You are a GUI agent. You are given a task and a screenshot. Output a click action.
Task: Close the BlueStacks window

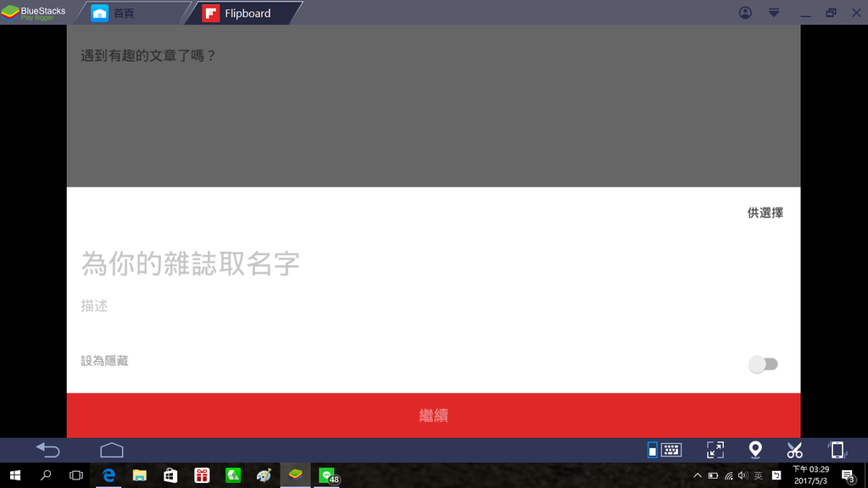coord(856,13)
